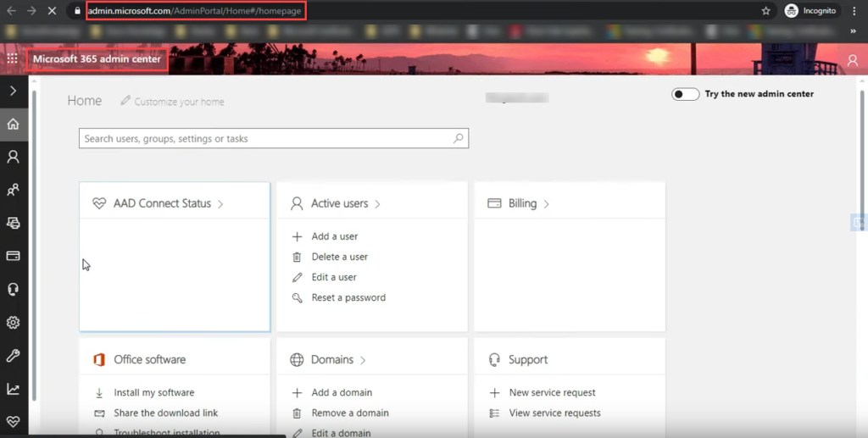Click Install my software
This screenshot has width=868, height=438.
pos(154,392)
